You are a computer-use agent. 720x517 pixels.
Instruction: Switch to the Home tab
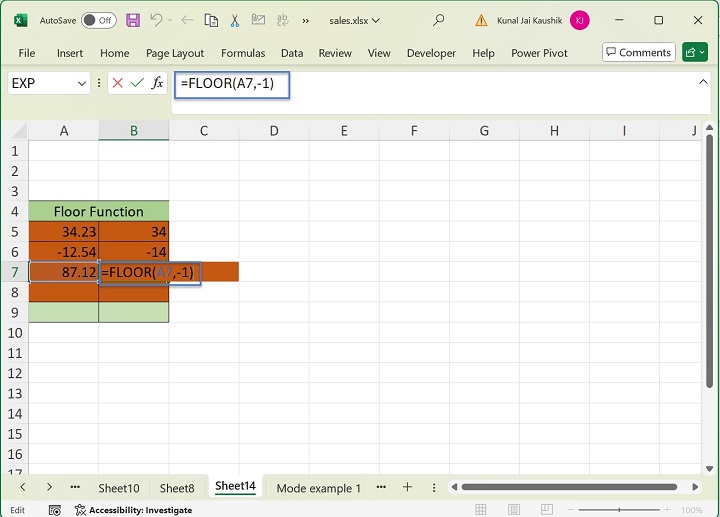115,53
